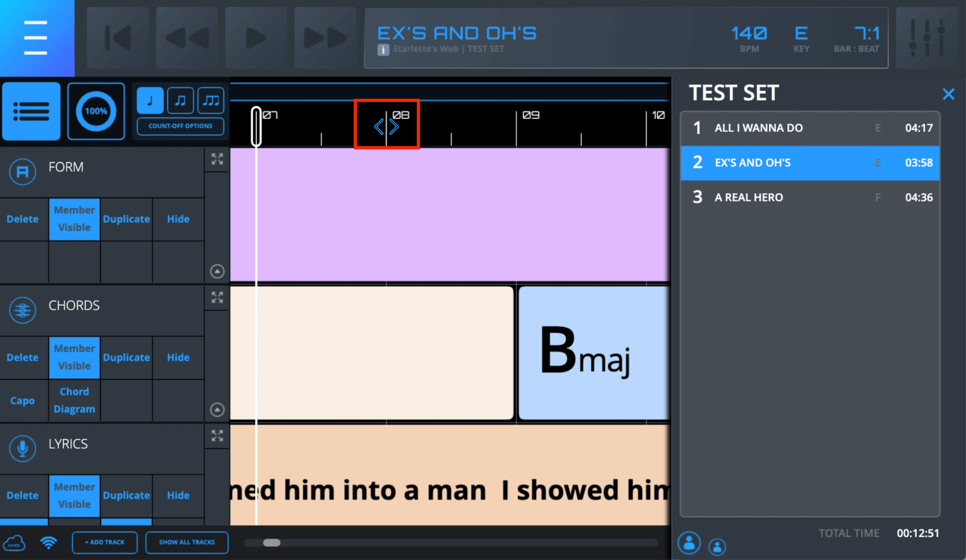Toggle Member Visible on CHORDS track
966x560 pixels.
point(74,357)
